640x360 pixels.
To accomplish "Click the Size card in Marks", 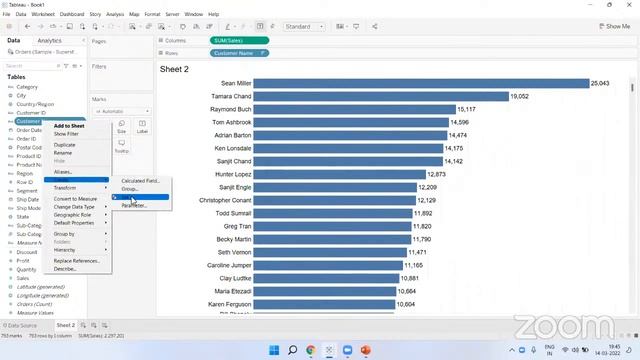I will (122, 127).
